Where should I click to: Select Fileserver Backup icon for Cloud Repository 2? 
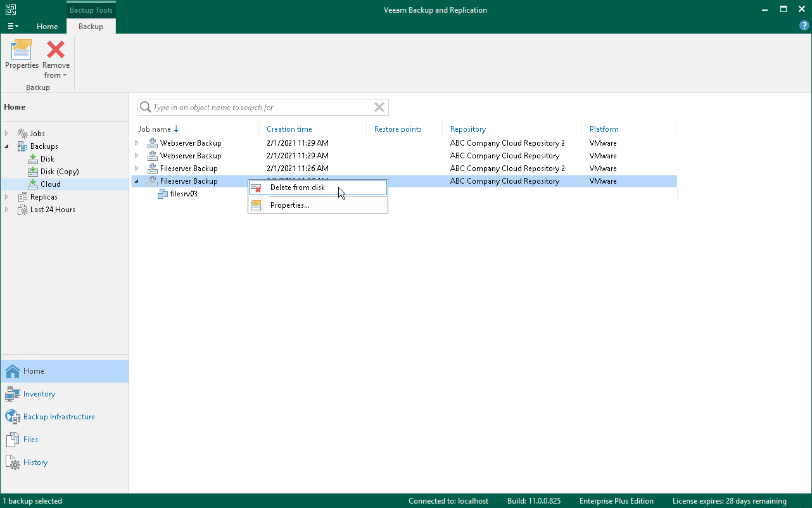pos(153,168)
